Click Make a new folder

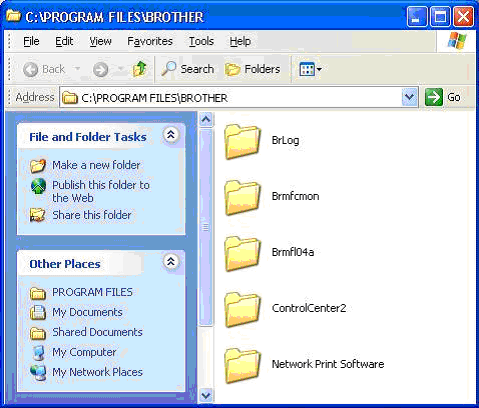point(96,165)
